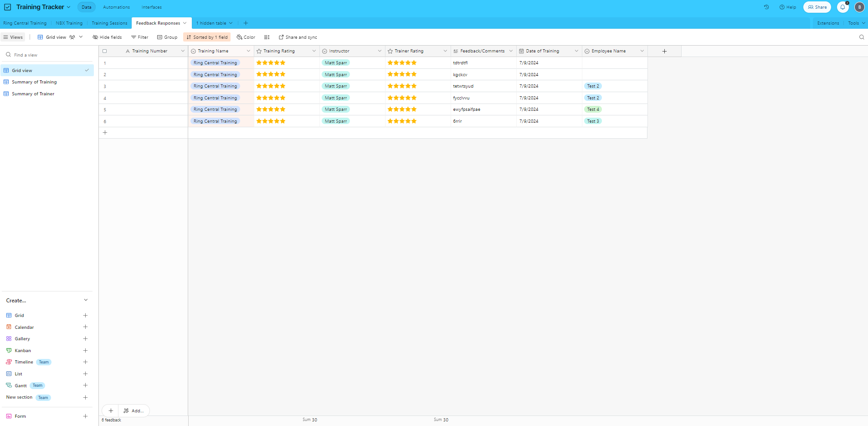Open the row height icon
This screenshot has width=868, height=426.
click(x=267, y=37)
